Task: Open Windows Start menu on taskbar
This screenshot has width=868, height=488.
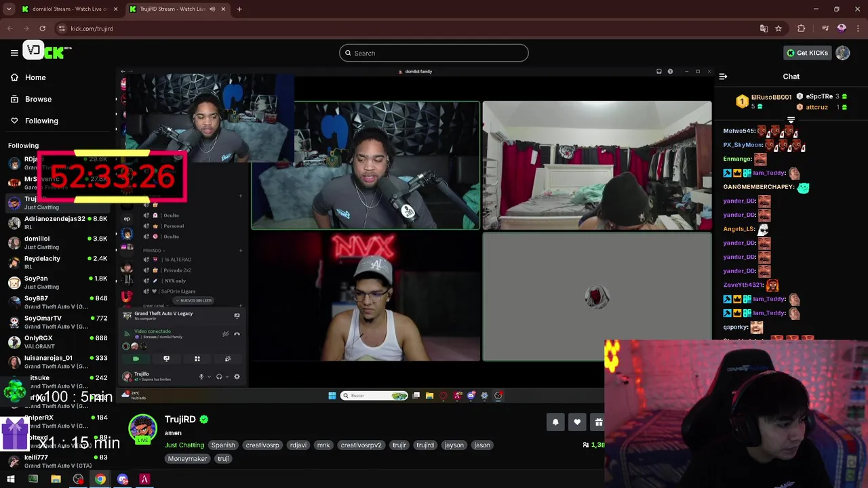Action: pyautogui.click(x=11, y=479)
